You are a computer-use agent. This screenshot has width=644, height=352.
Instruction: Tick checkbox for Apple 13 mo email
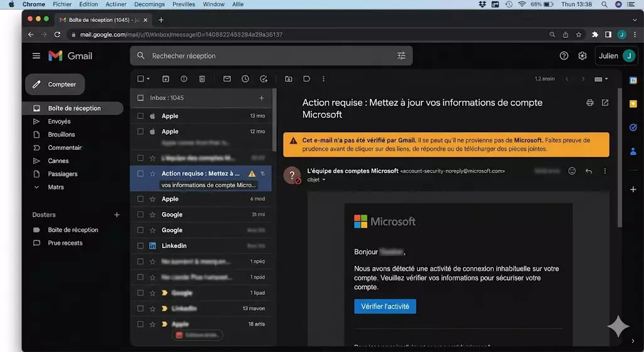tap(140, 116)
